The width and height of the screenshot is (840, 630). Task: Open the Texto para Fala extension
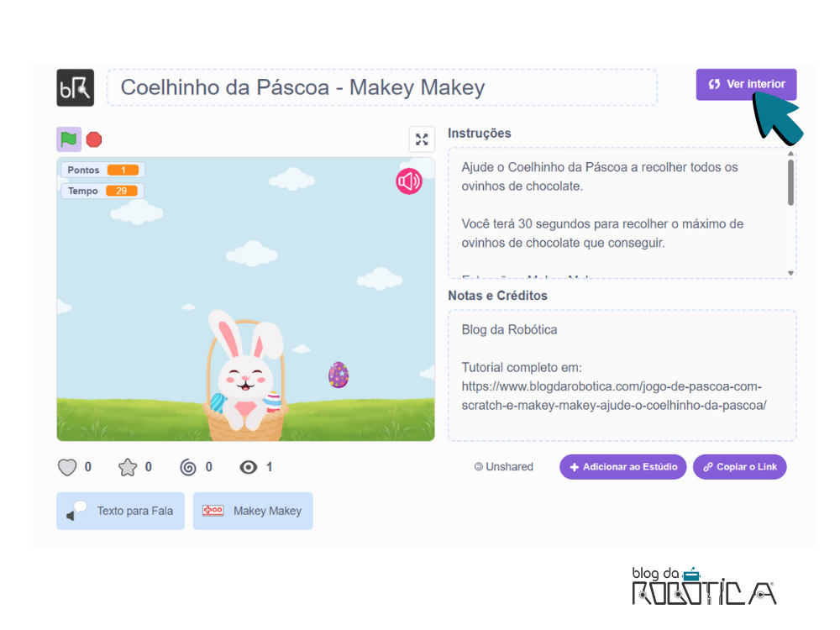[120, 511]
